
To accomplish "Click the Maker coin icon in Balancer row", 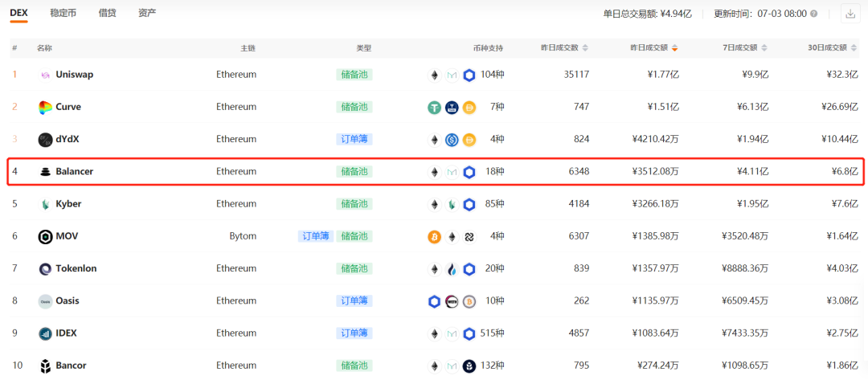I will (452, 172).
